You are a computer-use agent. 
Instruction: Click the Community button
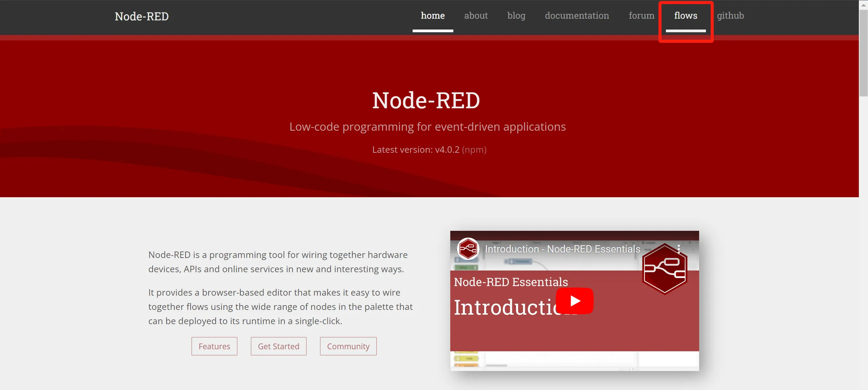click(348, 346)
